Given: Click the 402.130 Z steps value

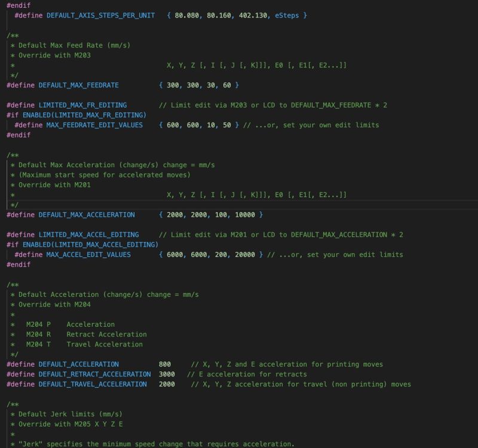Looking at the screenshot, I should pos(253,16).
